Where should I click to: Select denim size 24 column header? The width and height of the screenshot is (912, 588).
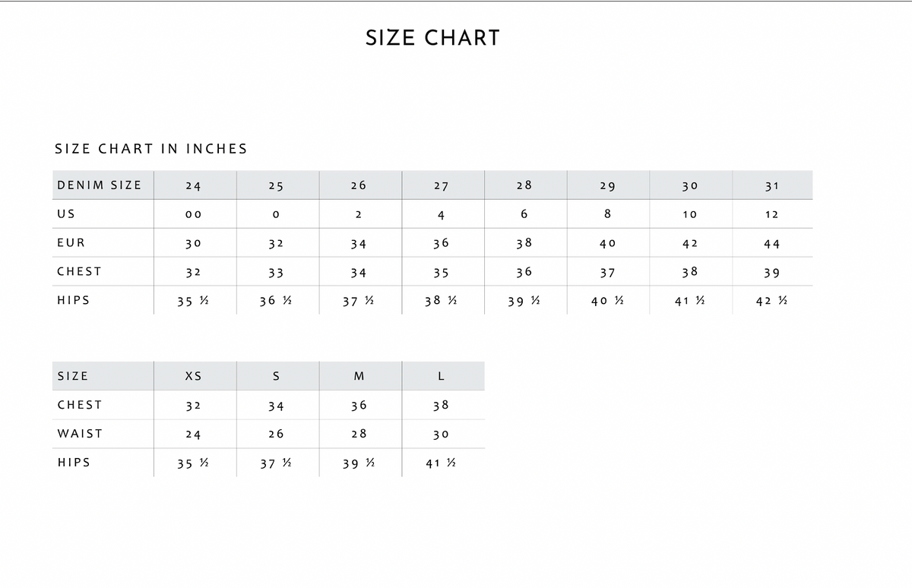[193, 185]
